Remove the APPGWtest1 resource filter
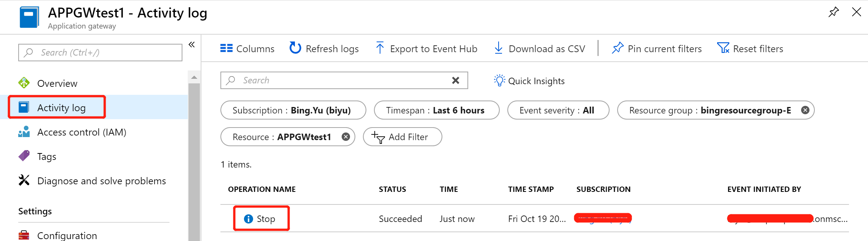The image size is (868, 241). click(x=345, y=137)
